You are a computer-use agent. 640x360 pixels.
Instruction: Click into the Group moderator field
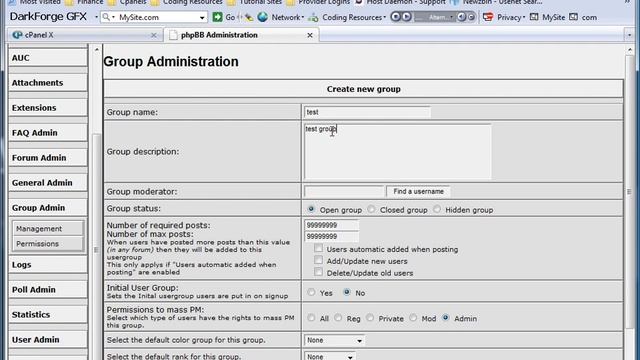pyautogui.click(x=344, y=191)
